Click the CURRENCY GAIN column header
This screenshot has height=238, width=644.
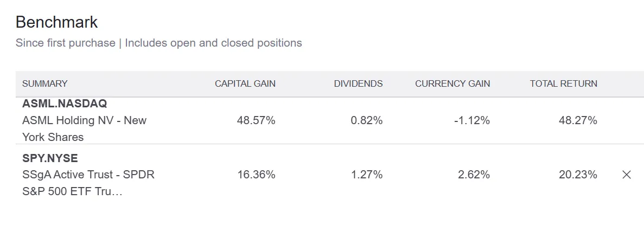(x=452, y=83)
